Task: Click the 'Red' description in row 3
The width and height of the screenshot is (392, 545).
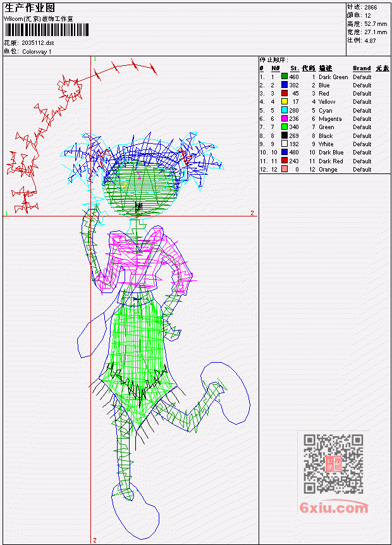Action: [x=324, y=94]
